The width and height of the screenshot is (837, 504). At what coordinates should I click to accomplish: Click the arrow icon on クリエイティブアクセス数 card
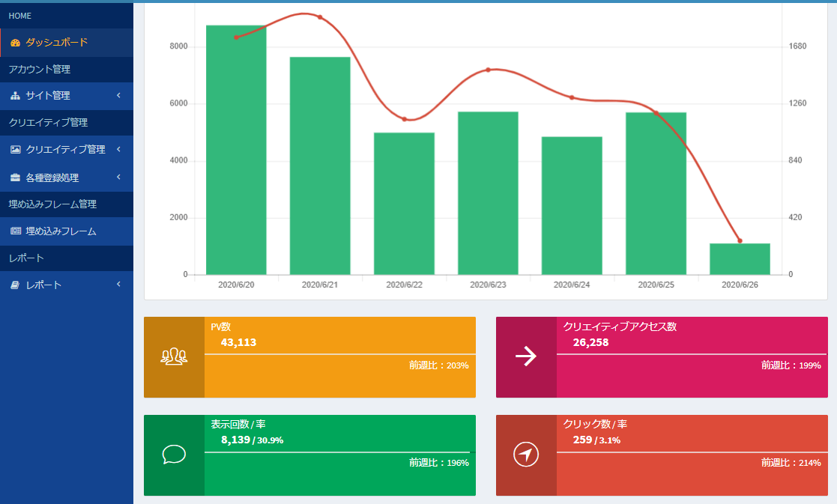(526, 356)
